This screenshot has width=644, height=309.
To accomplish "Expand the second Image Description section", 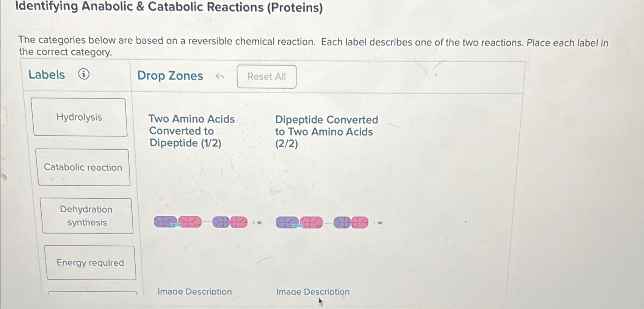I will click(312, 292).
